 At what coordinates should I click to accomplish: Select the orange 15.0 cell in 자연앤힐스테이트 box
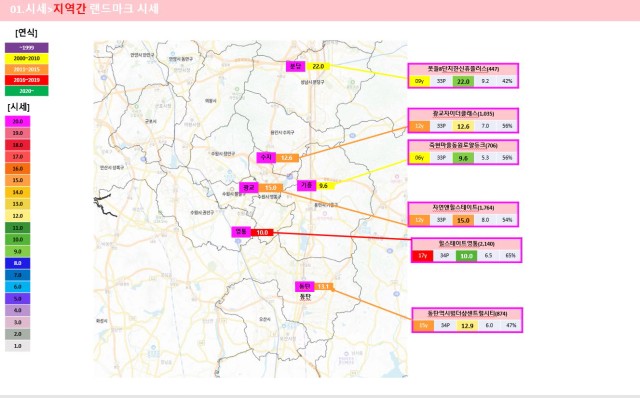463,220
